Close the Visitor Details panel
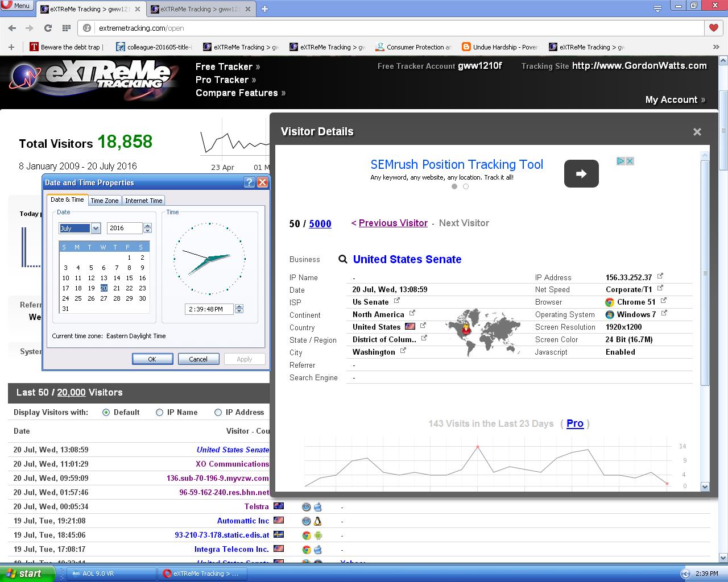The width and height of the screenshot is (728, 582). (697, 132)
